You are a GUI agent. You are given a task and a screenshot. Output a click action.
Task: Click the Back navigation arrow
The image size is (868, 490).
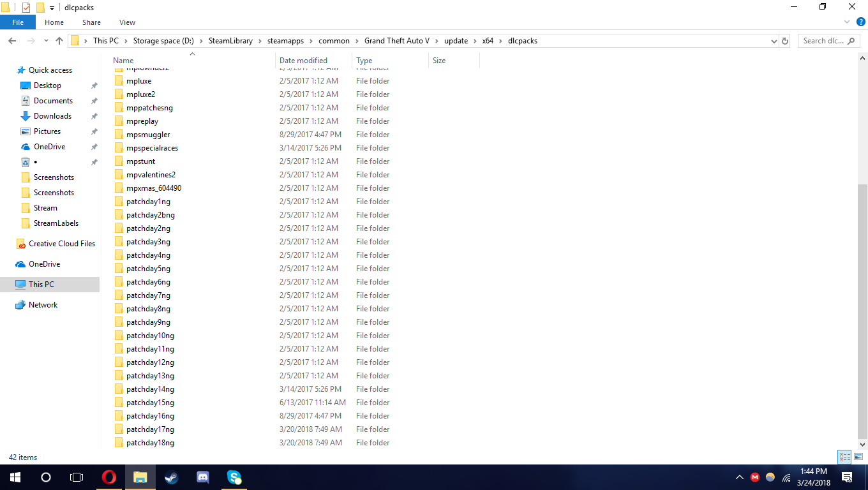tap(12, 41)
